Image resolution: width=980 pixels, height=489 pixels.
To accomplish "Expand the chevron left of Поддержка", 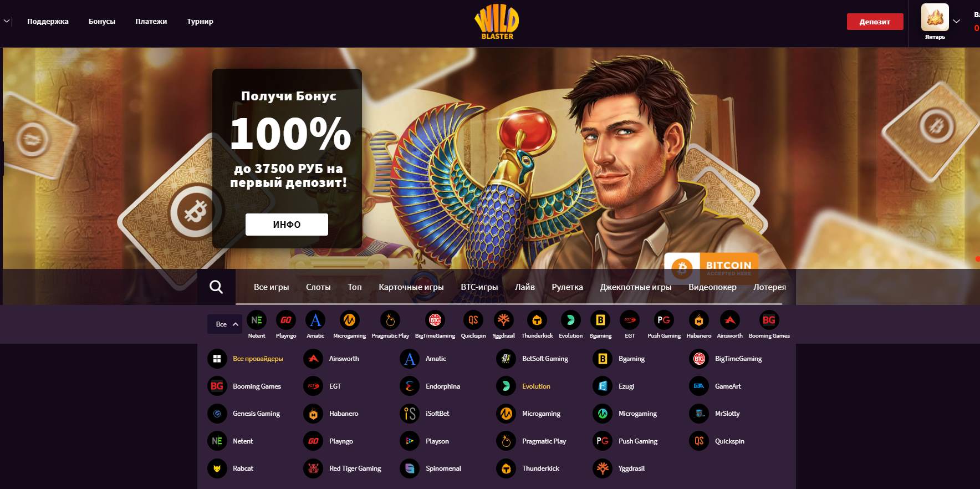I will pyautogui.click(x=7, y=22).
